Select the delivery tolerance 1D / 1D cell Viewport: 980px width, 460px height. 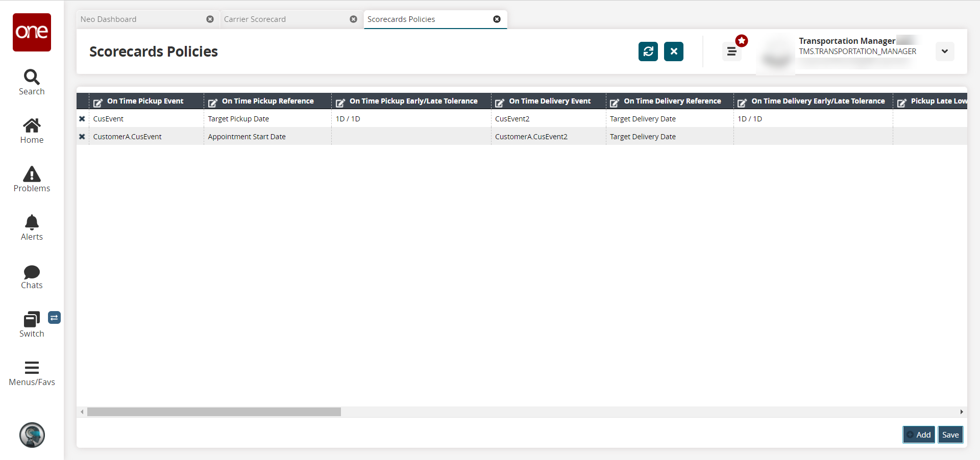813,119
